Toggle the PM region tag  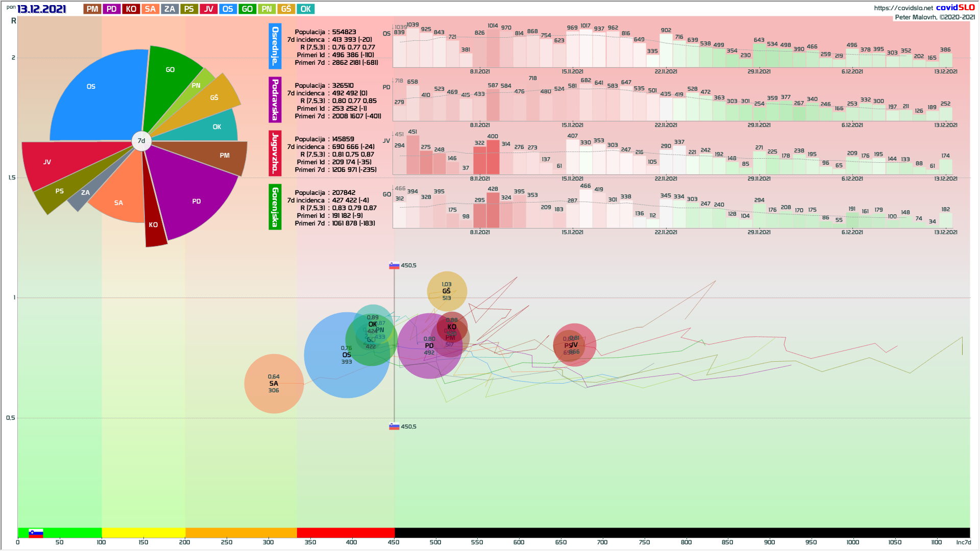click(x=92, y=9)
